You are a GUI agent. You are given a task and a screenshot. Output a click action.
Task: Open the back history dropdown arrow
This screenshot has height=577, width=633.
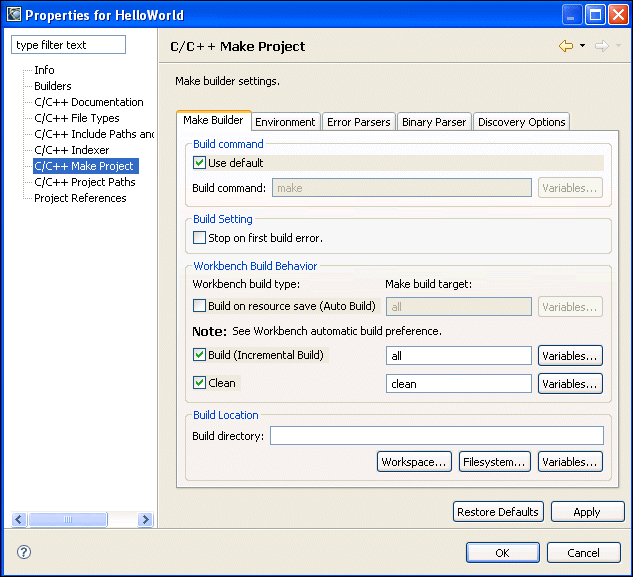click(582, 46)
